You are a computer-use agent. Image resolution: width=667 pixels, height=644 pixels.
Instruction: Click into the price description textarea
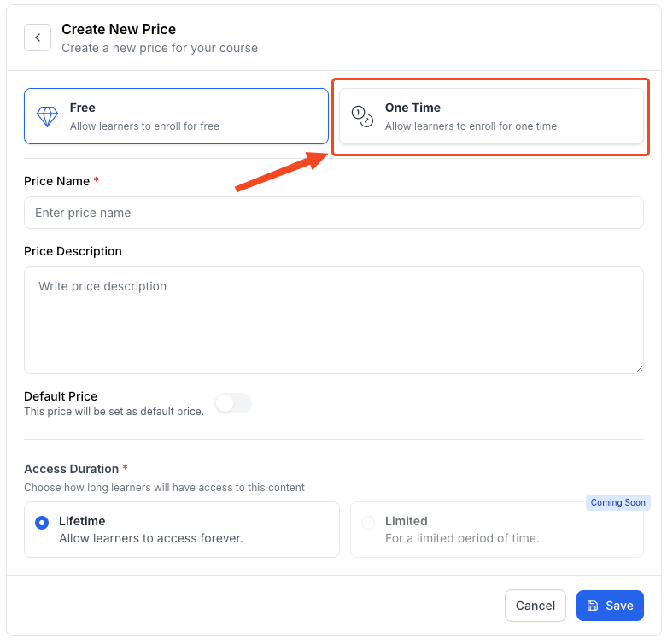pos(333,320)
